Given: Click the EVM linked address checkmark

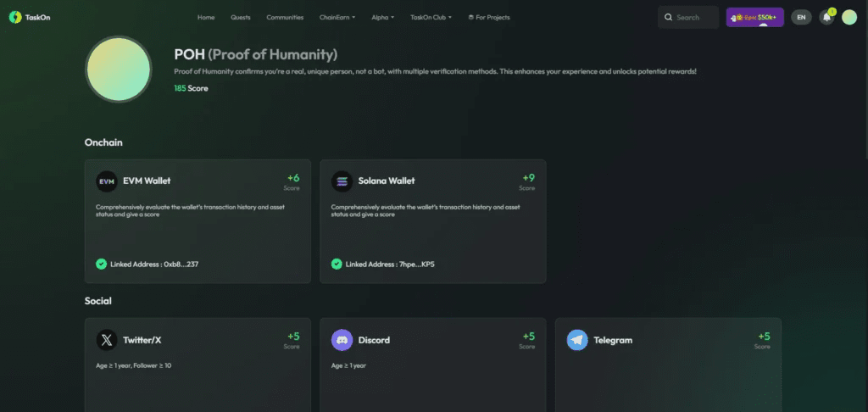Looking at the screenshot, I should [102, 264].
